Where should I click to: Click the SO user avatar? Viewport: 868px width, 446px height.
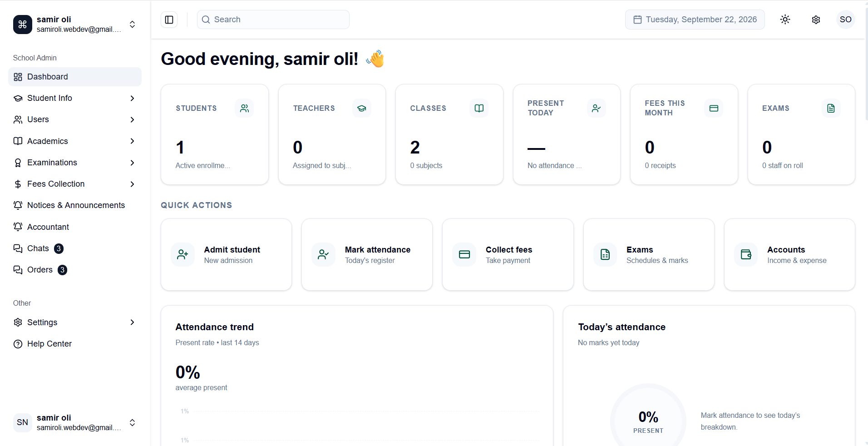pyautogui.click(x=845, y=20)
